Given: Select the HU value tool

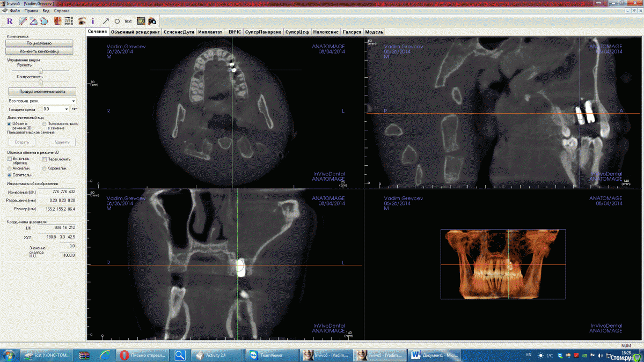Looking at the screenshot, I should [x=141, y=21].
